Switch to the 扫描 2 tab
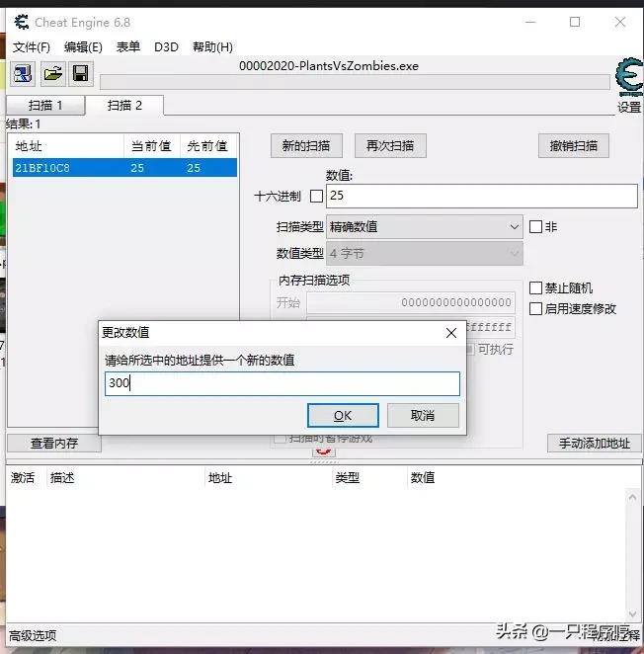 click(124, 105)
